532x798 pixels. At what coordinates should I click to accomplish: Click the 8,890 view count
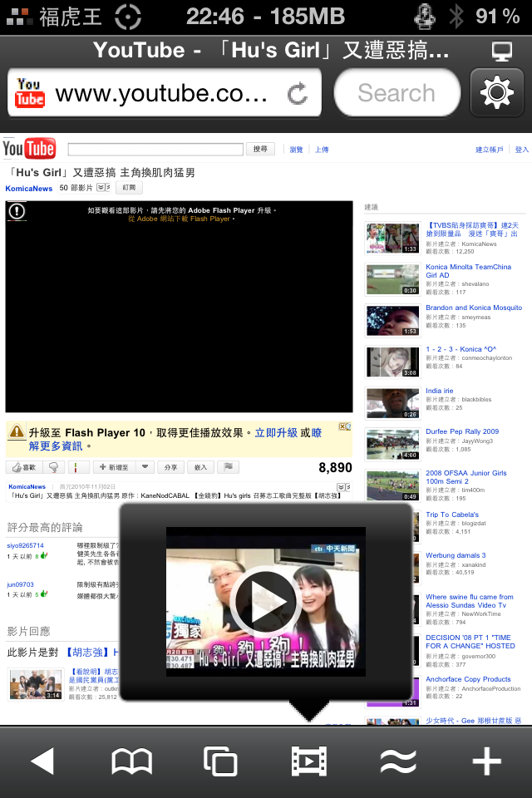[x=336, y=468]
